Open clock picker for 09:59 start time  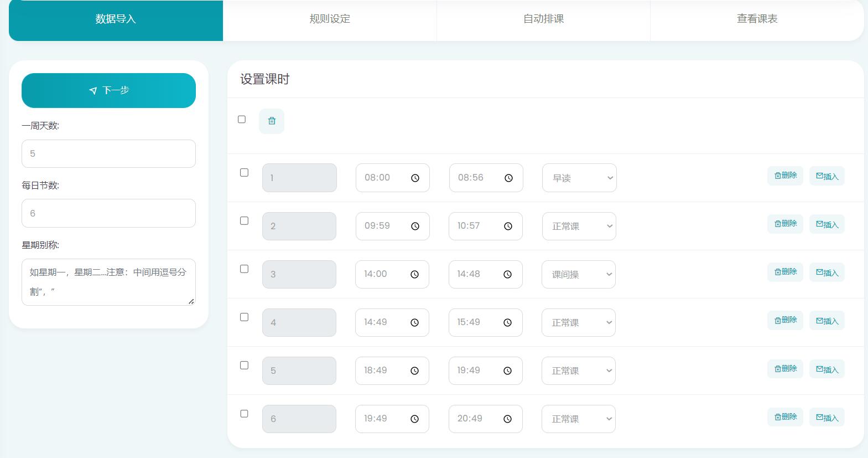click(415, 226)
